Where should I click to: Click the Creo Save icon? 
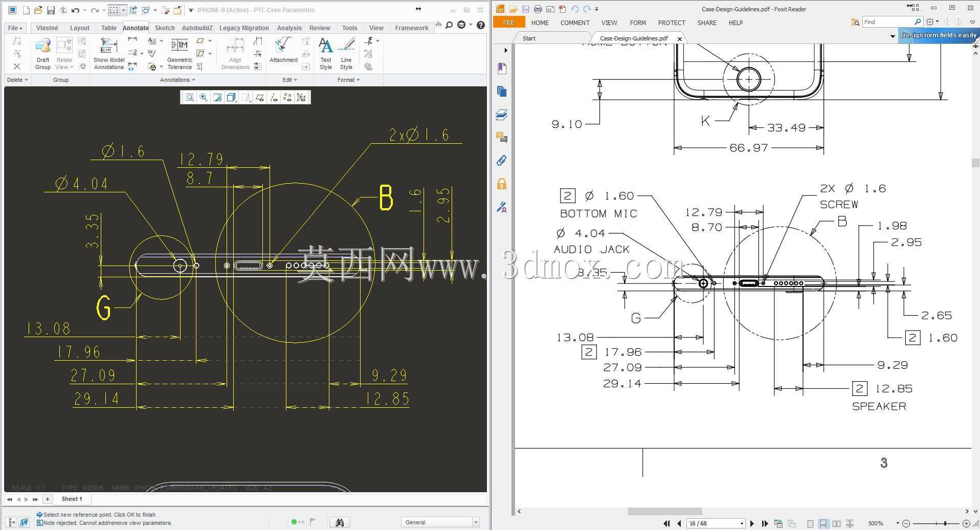click(x=51, y=10)
